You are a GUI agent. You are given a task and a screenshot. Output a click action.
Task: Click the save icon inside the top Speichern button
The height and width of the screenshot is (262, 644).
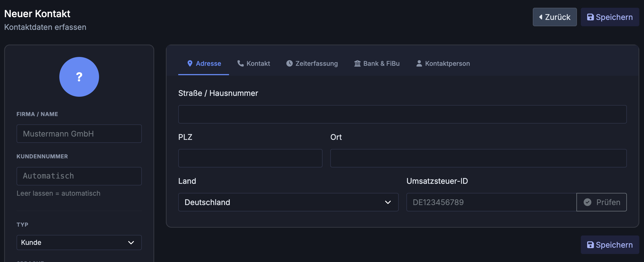pyautogui.click(x=590, y=17)
